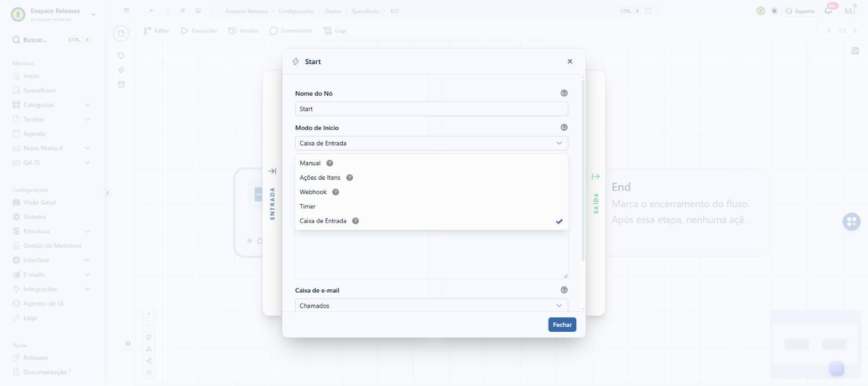Switch to the Comentários tab
868x386 pixels.
coord(291,31)
